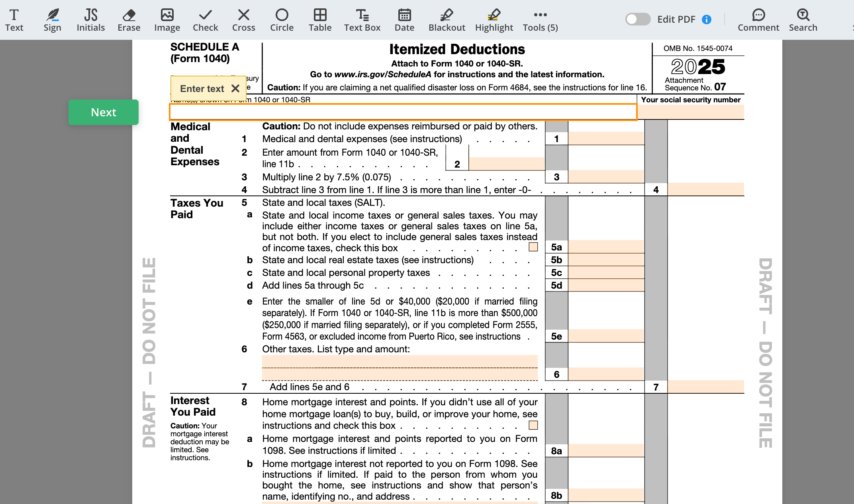
Task: Click the line 1 medical expenses amount field
Action: point(606,139)
